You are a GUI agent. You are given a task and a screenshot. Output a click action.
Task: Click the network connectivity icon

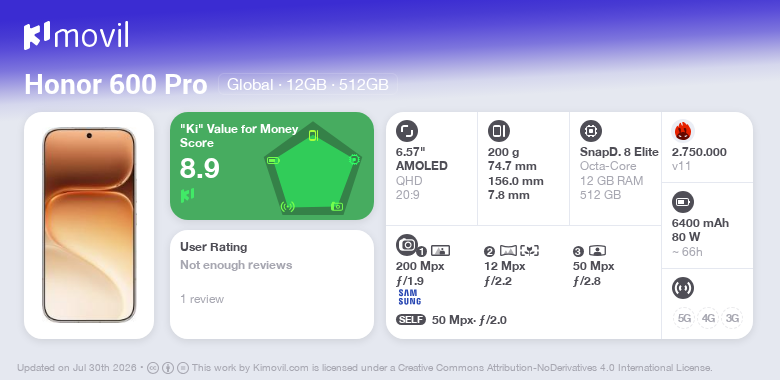[x=683, y=288]
